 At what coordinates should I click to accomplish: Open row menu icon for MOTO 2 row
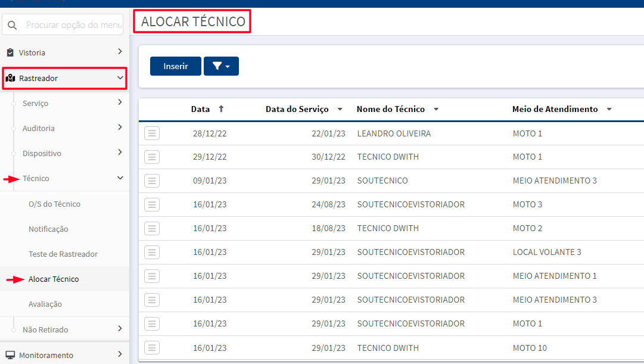point(151,228)
